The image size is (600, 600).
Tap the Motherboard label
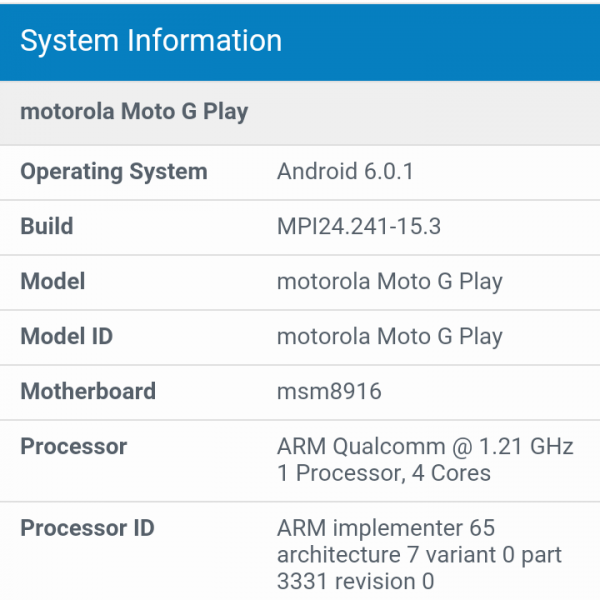pos(88,391)
